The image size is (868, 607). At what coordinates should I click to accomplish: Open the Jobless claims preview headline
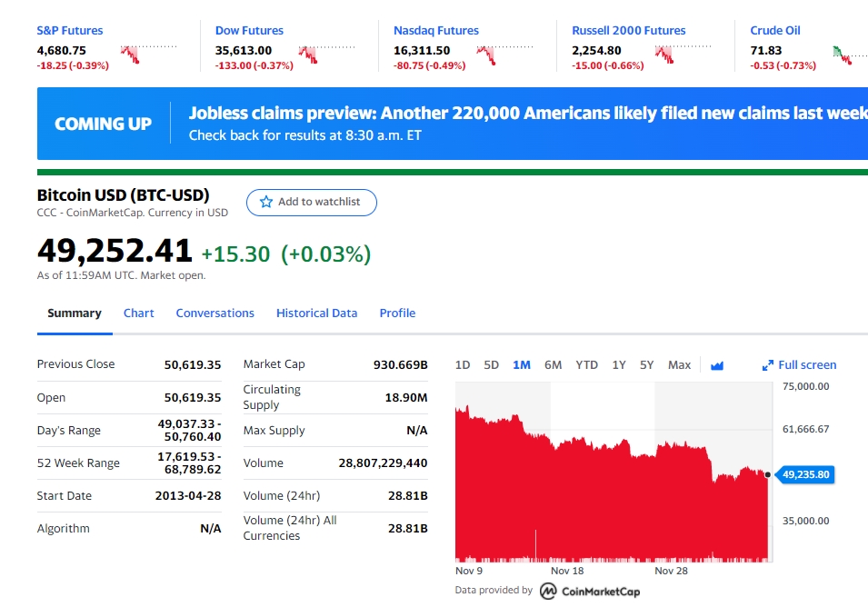tap(528, 114)
